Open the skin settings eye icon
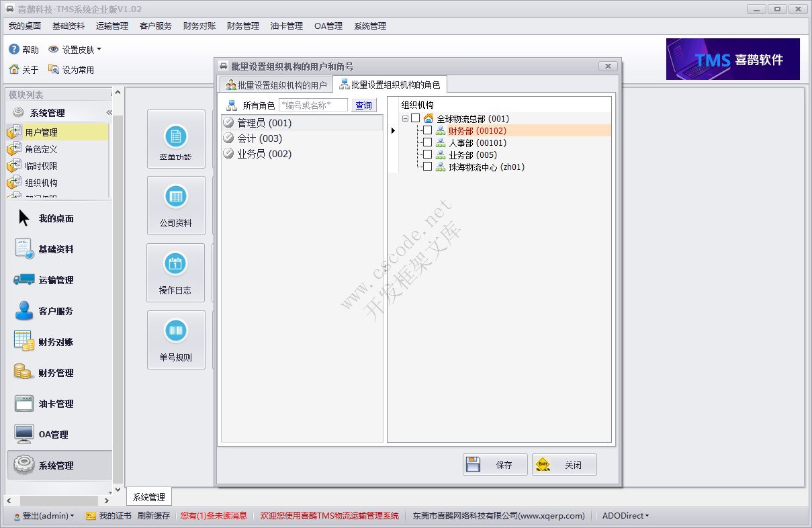Screen dimensions: 812x528 (54, 50)
